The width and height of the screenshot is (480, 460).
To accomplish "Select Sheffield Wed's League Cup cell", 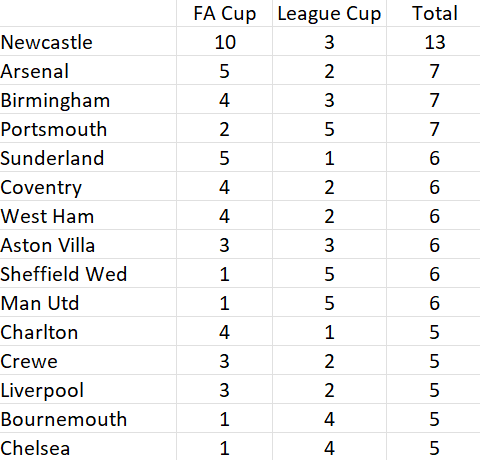I will point(329,273).
